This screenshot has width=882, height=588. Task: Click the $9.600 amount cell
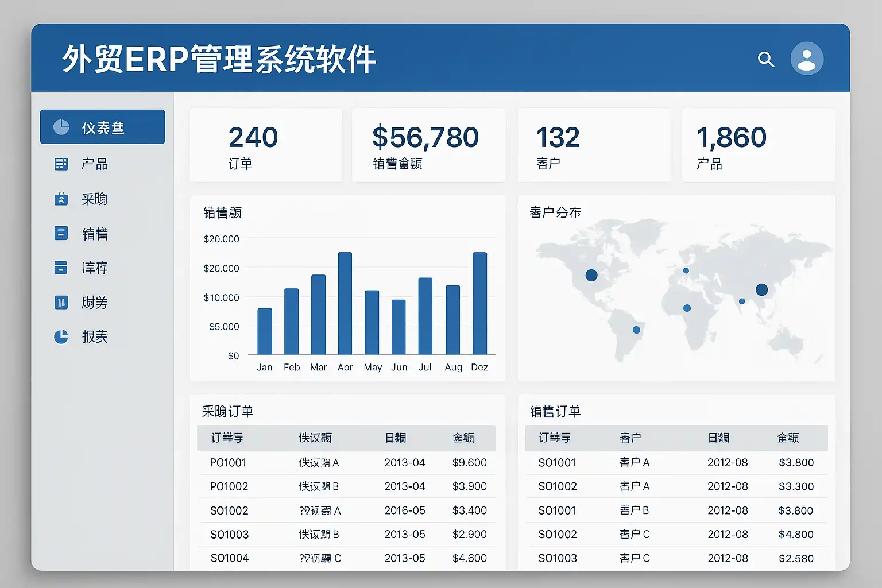(470, 463)
